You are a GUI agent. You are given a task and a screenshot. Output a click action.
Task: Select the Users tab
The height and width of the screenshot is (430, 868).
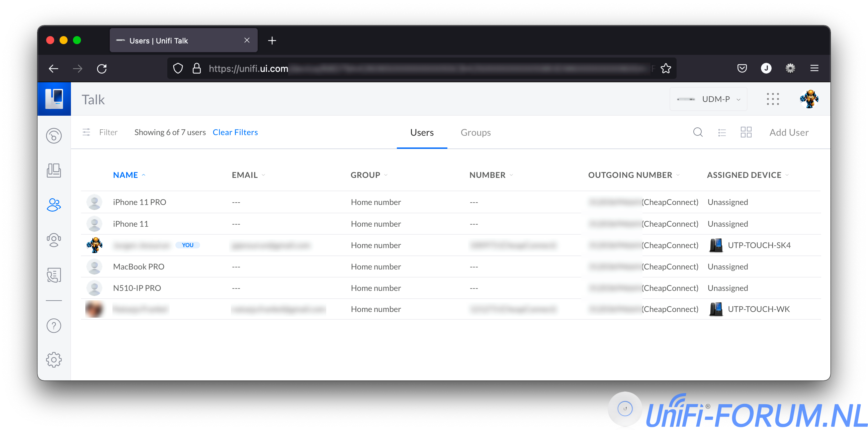click(x=422, y=132)
